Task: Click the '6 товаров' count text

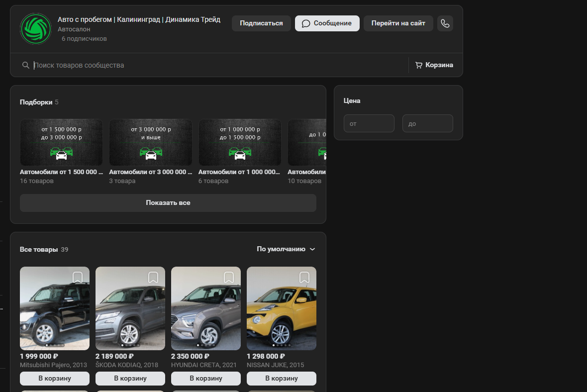Action: click(x=213, y=181)
